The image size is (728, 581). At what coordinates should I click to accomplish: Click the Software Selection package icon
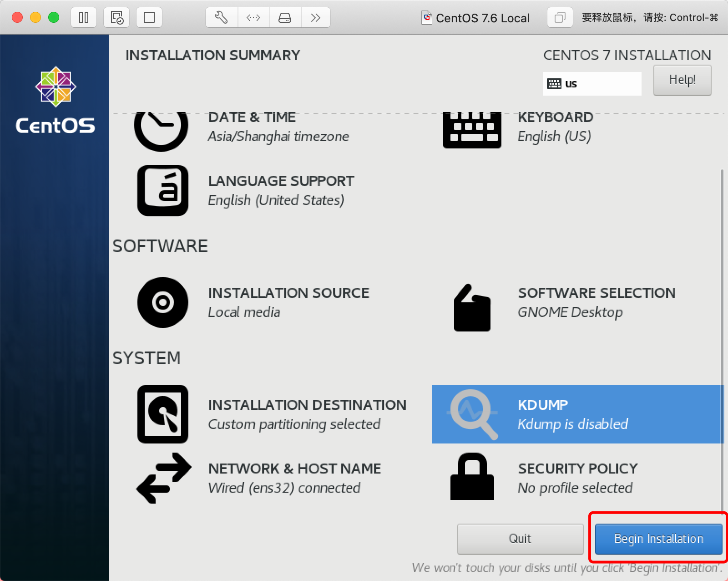(472, 308)
